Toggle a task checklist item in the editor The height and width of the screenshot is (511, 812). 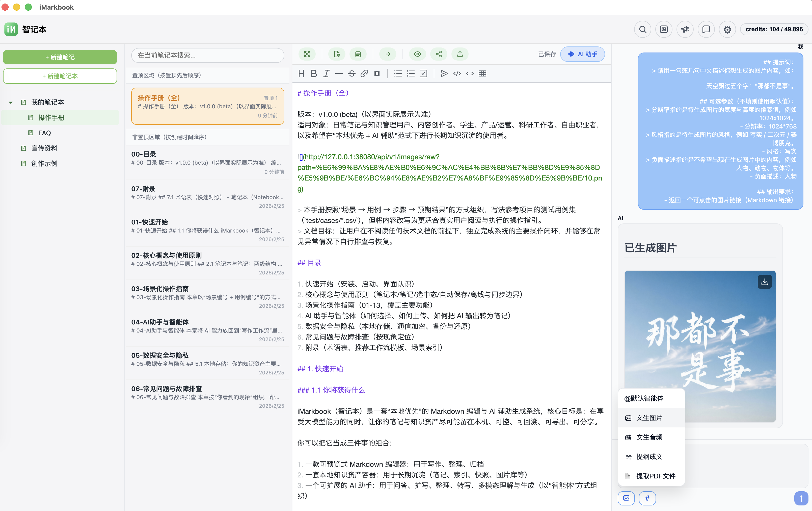click(423, 73)
